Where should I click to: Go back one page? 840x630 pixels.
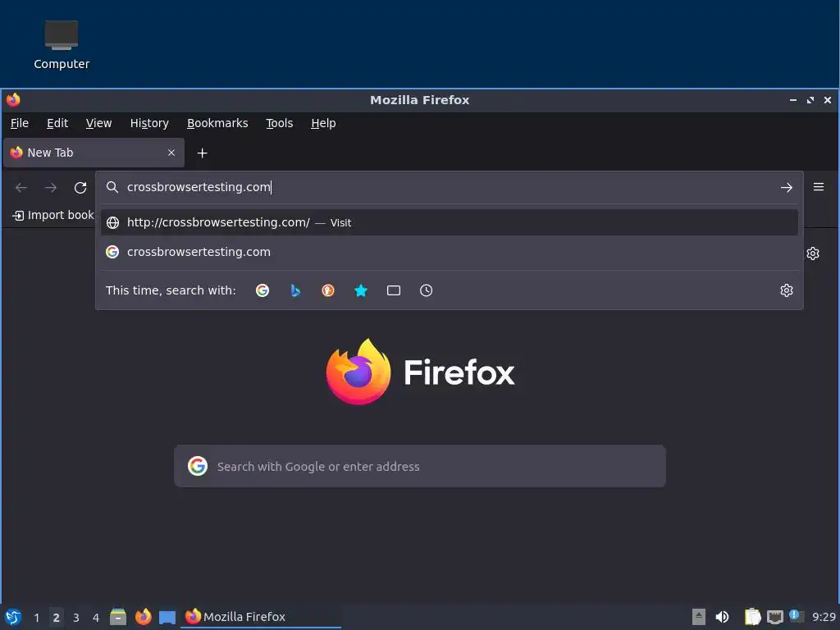point(21,188)
